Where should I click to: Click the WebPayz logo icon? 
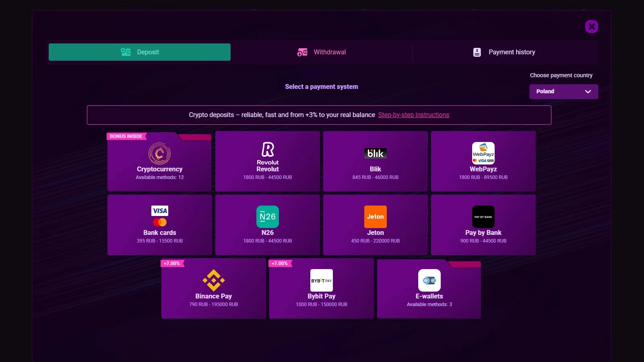coord(483,153)
